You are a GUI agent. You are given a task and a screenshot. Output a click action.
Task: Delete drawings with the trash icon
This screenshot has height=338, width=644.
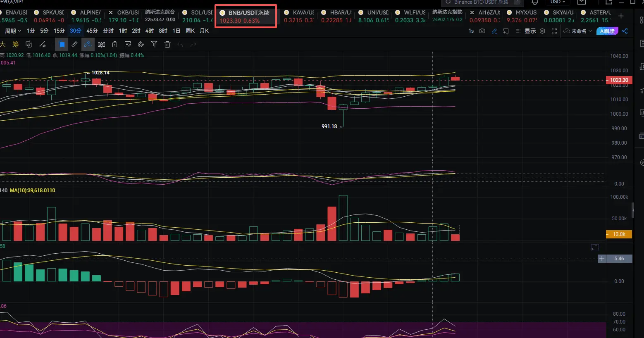point(167,44)
